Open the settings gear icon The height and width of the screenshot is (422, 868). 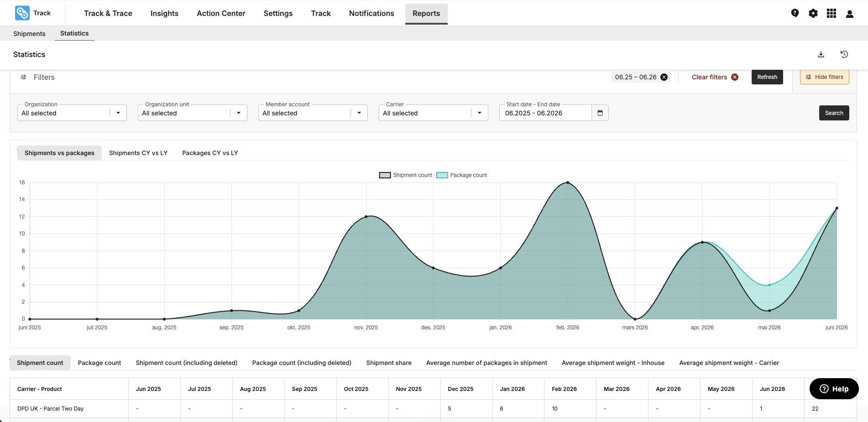pyautogui.click(x=813, y=13)
